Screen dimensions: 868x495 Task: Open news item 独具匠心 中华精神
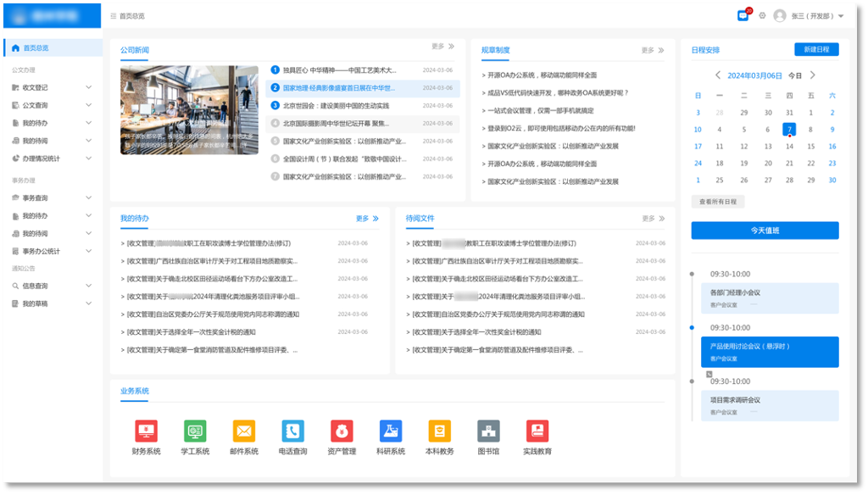339,70
